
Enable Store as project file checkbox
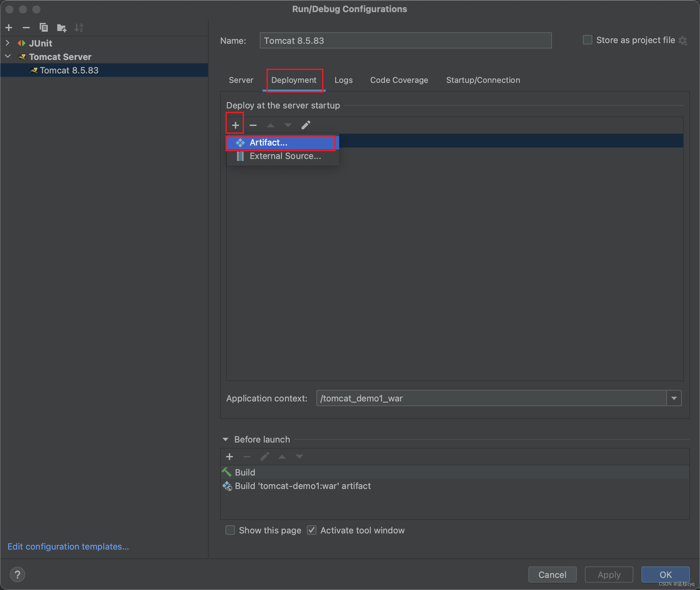(588, 40)
